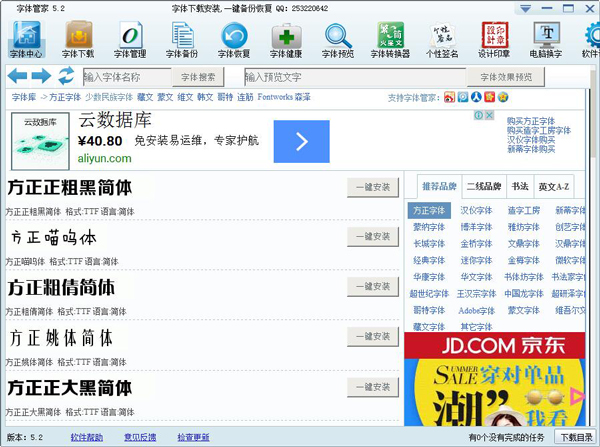Image resolution: width=600 pixels, height=447 pixels.
Task: Install 方正姚体简体 with 一键安装
Action: pyautogui.click(x=373, y=336)
